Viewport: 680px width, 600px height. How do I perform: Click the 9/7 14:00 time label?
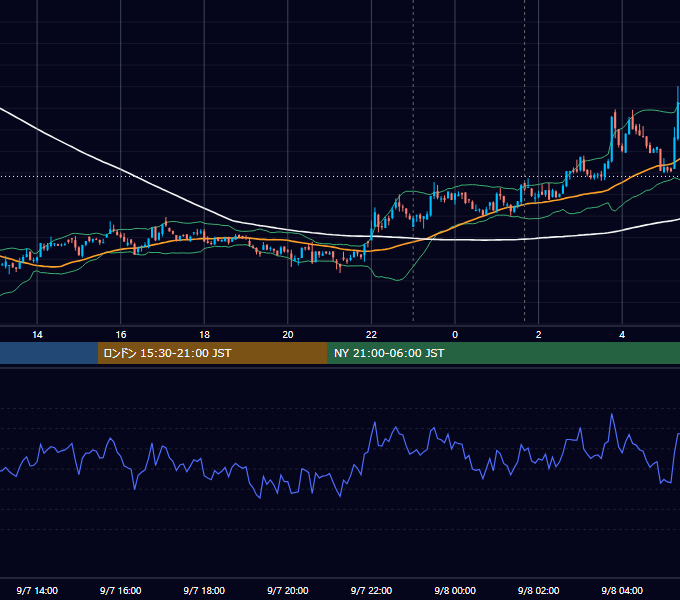click(37, 590)
